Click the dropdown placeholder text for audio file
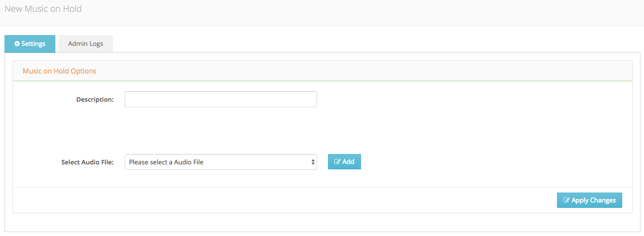 pos(166,162)
